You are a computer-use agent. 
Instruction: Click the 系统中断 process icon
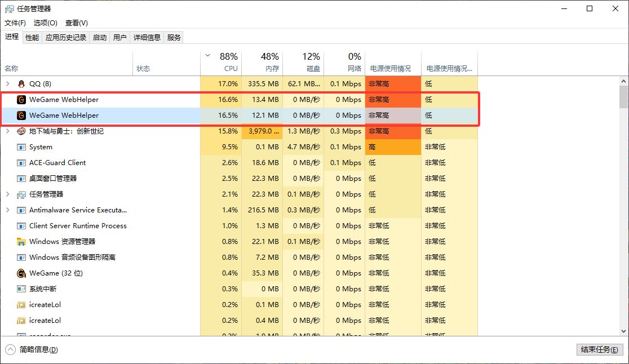point(21,289)
